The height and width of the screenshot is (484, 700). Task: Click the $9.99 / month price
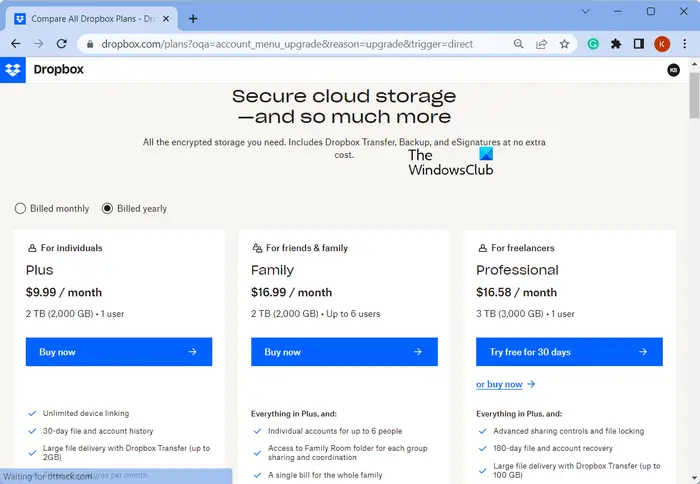[x=64, y=292]
